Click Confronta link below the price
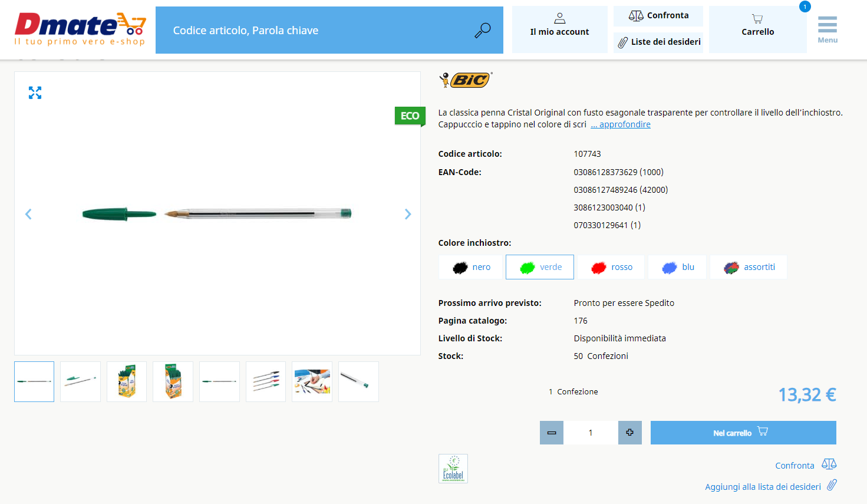 coord(806,465)
